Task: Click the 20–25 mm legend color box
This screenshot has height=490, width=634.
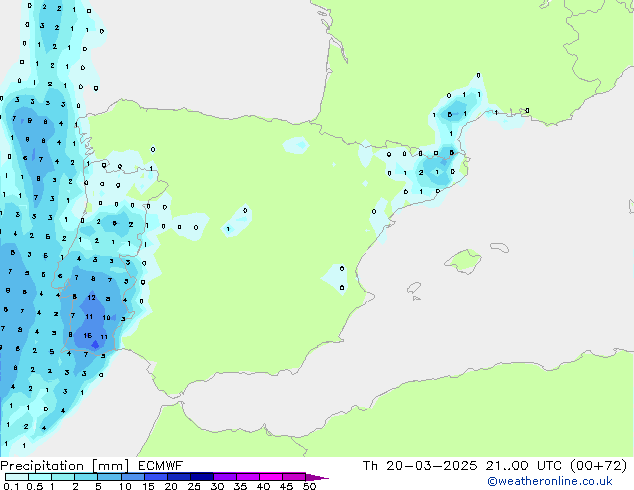Action: pos(178,477)
